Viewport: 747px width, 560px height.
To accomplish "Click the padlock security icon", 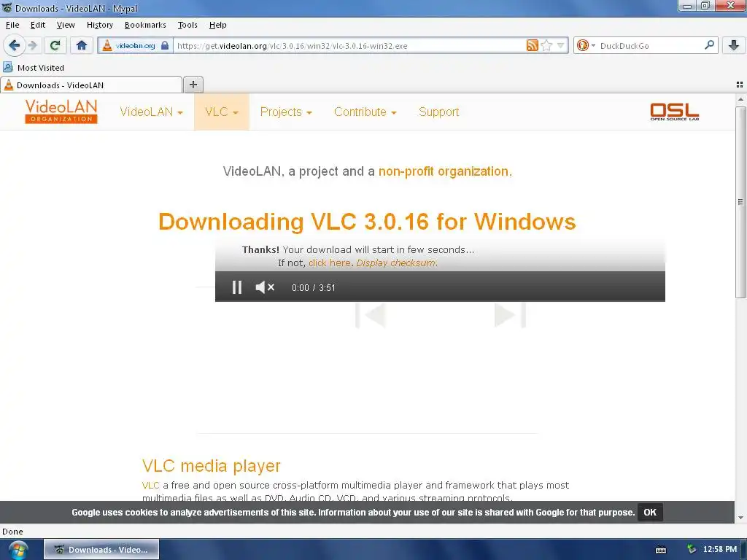I will point(165,46).
